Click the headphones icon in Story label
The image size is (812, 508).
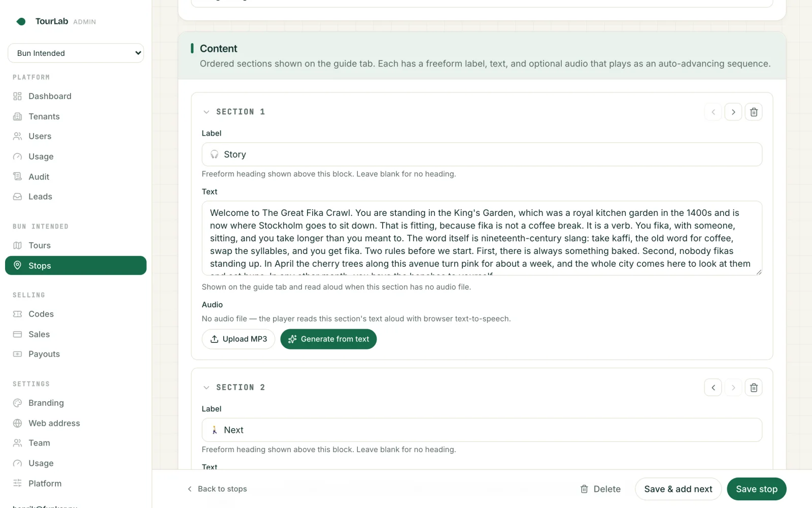click(214, 154)
